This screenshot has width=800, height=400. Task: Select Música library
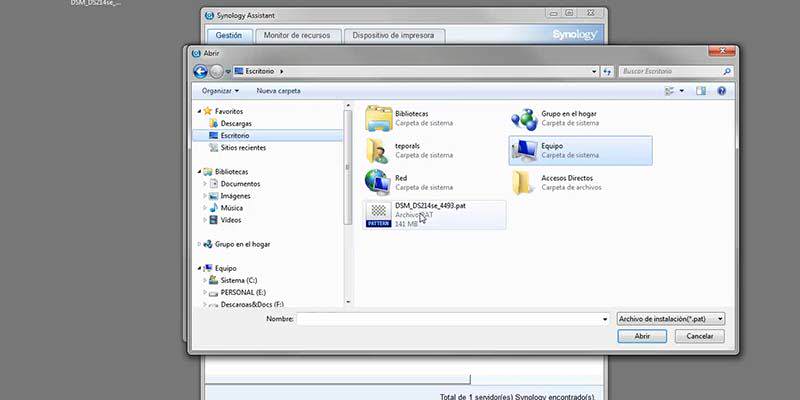pos(232,208)
